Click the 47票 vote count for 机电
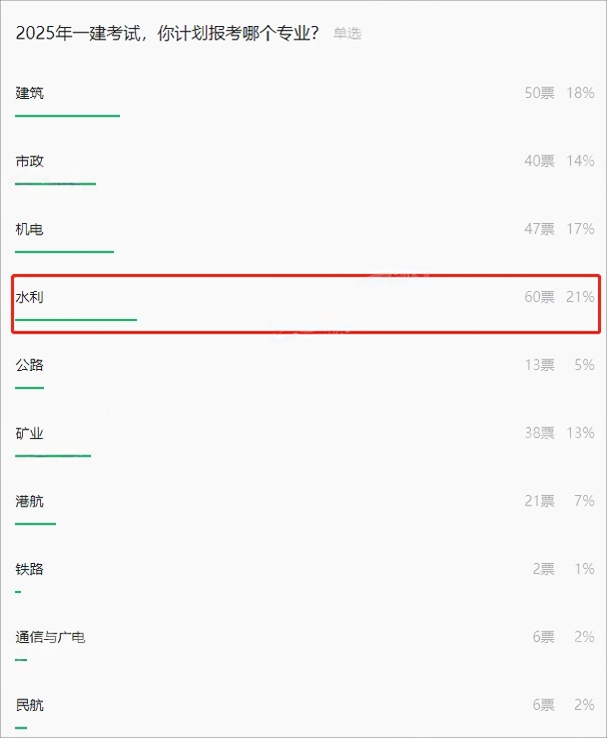Image resolution: width=607 pixels, height=738 pixels. [539, 229]
